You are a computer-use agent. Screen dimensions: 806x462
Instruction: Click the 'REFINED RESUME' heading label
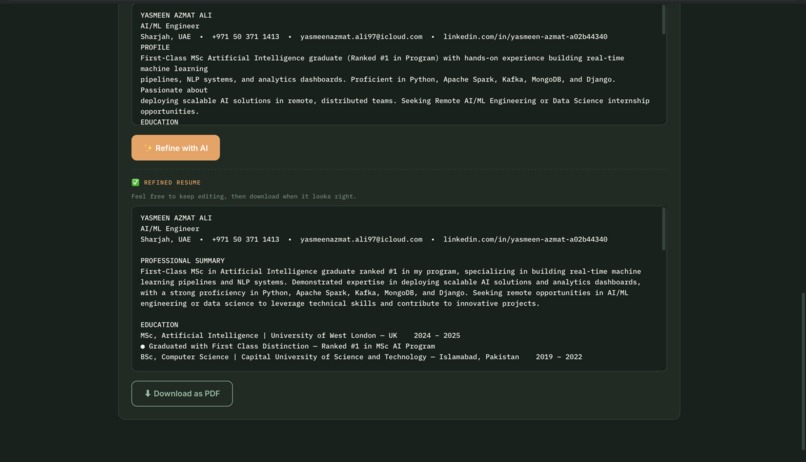click(x=172, y=182)
